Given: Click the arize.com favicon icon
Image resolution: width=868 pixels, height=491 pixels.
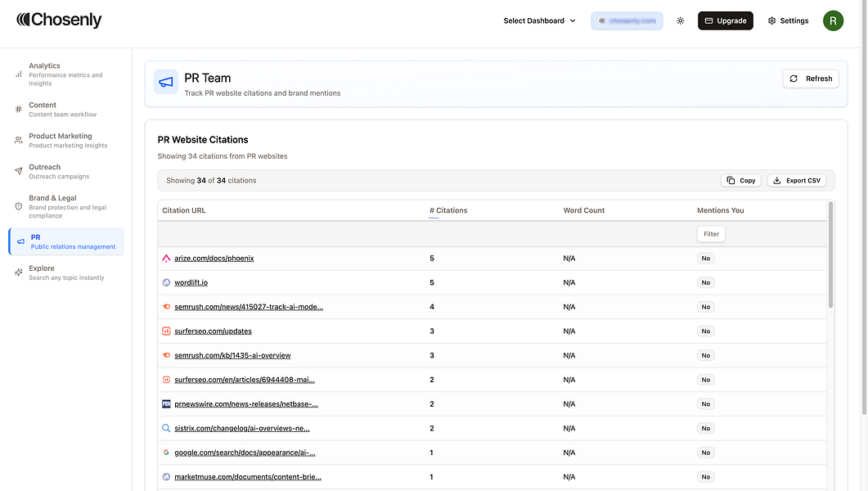Looking at the screenshot, I should [x=166, y=259].
